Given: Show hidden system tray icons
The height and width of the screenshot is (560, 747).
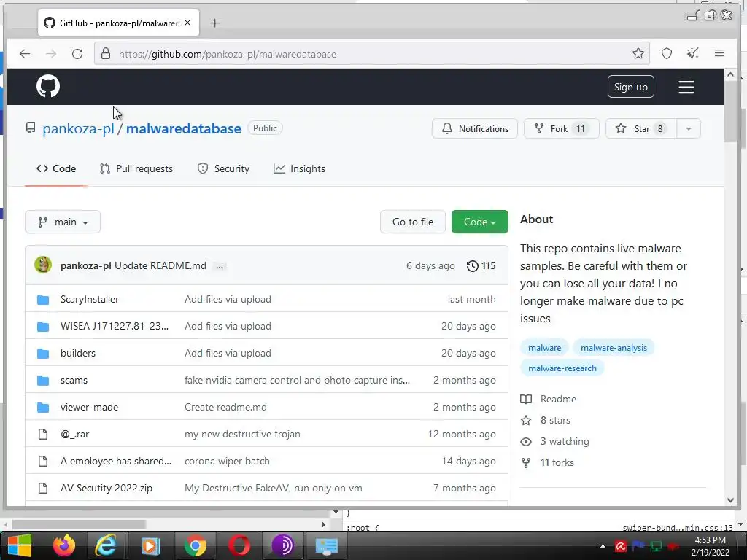Looking at the screenshot, I should click(x=603, y=546).
